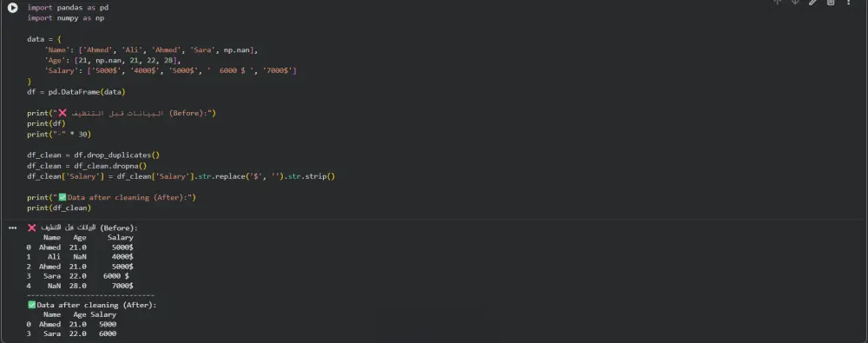The height and width of the screenshot is (343, 868).
Task: Click the print "Data after cleaning" code line
Action: click(x=112, y=197)
